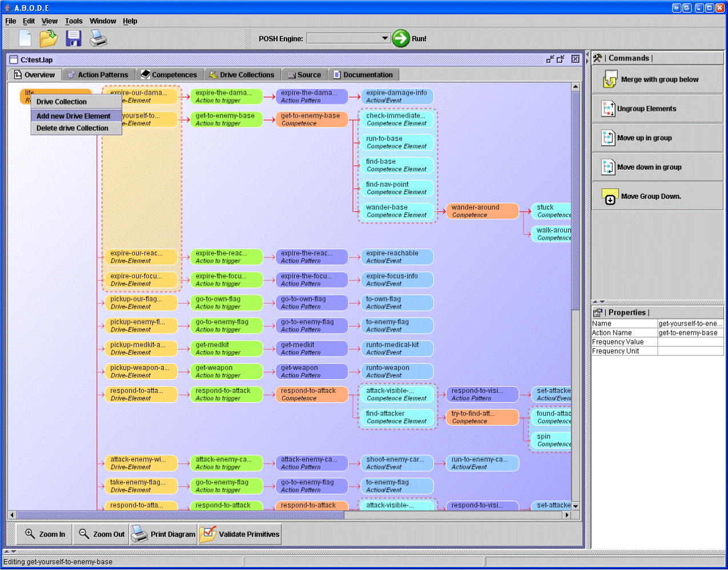728x570 pixels.
Task: Open the Tools menu
Action: point(74,21)
